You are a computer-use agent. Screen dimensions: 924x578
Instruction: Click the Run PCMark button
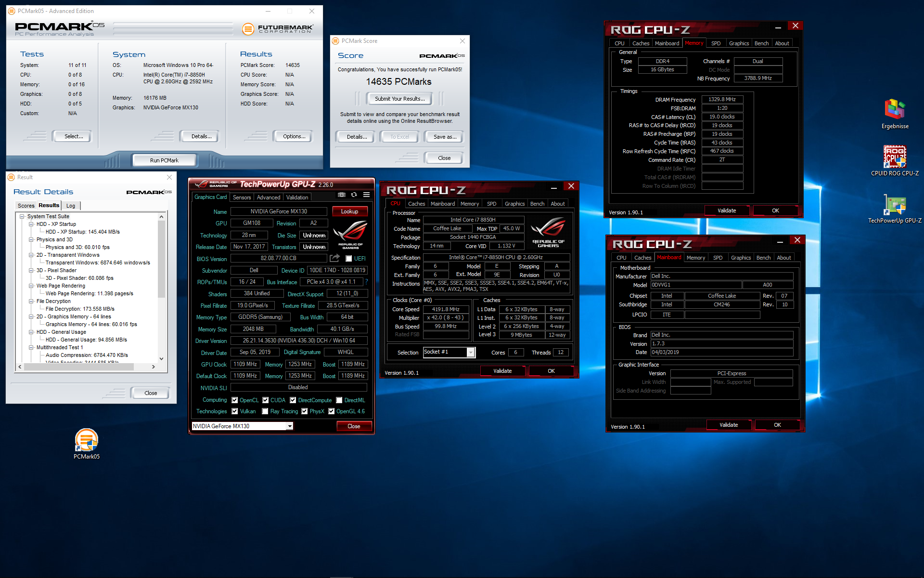[x=164, y=160]
